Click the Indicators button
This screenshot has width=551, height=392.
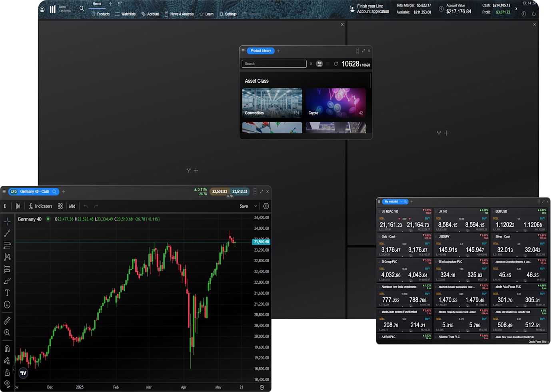41,206
